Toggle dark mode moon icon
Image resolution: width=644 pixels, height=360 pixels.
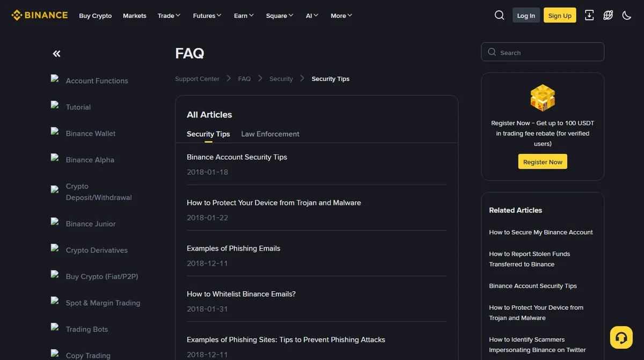coord(627,15)
